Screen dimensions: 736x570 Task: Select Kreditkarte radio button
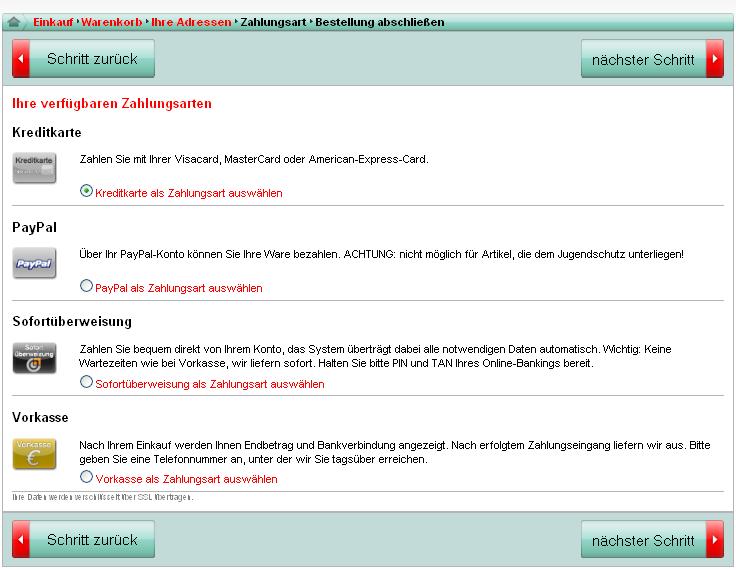point(86,191)
